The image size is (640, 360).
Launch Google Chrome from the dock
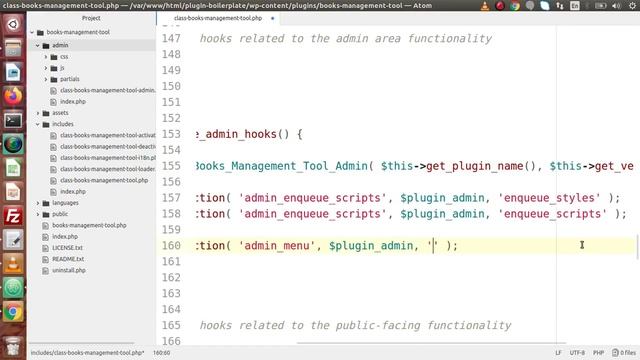[13, 312]
